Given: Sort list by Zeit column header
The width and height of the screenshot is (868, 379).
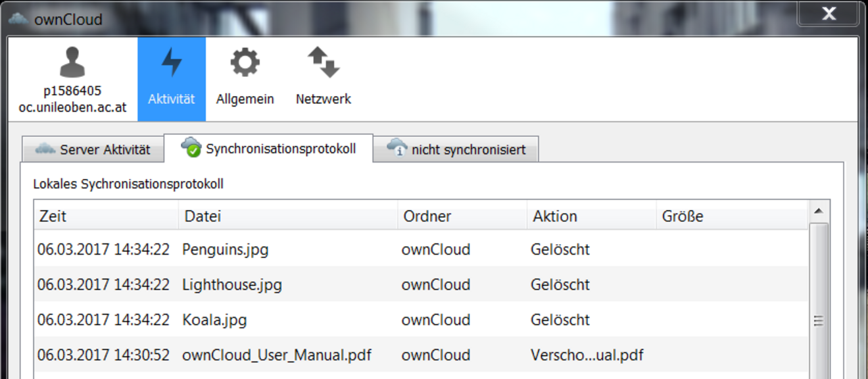Looking at the screenshot, I should click(106, 216).
